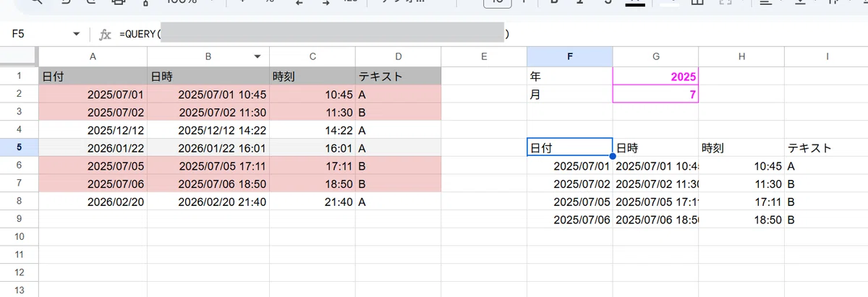Select cell G1 containing 2025
The width and height of the screenshot is (868, 297).
(655, 76)
